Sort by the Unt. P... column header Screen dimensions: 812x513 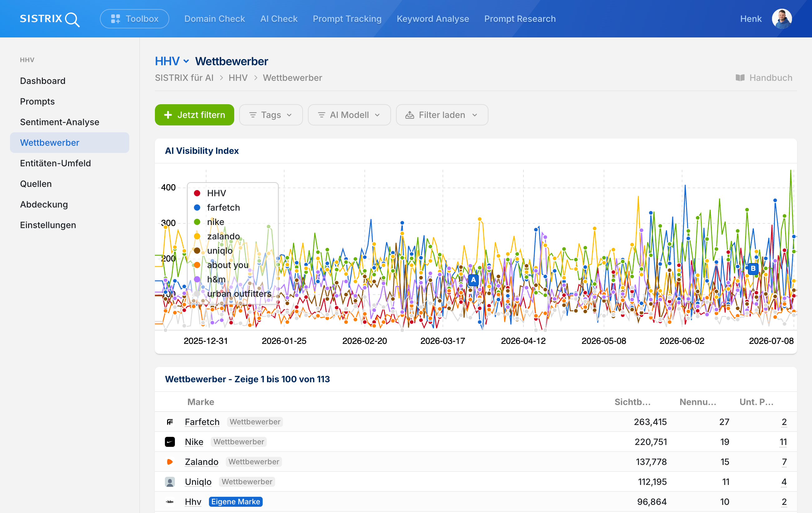(x=756, y=402)
